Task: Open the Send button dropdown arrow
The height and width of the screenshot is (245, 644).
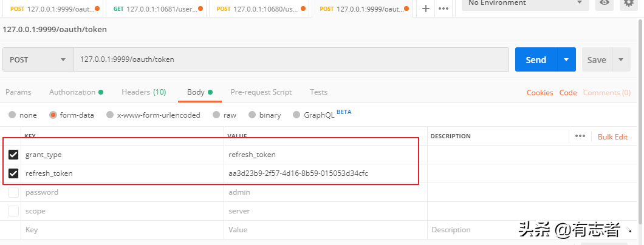Action: point(566,60)
